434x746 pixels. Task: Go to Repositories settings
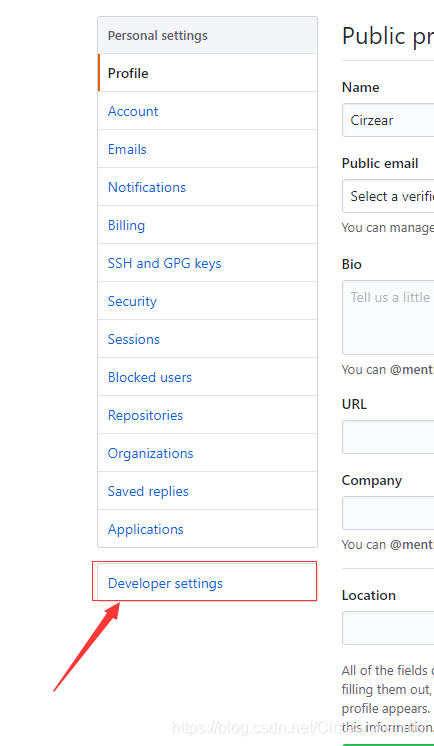pos(207,415)
